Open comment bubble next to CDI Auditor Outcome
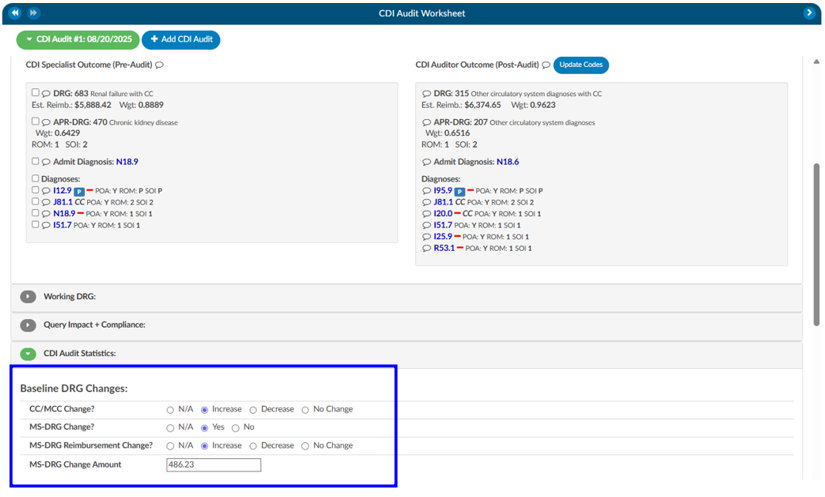This screenshot has width=825, height=497. pos(546,65)
